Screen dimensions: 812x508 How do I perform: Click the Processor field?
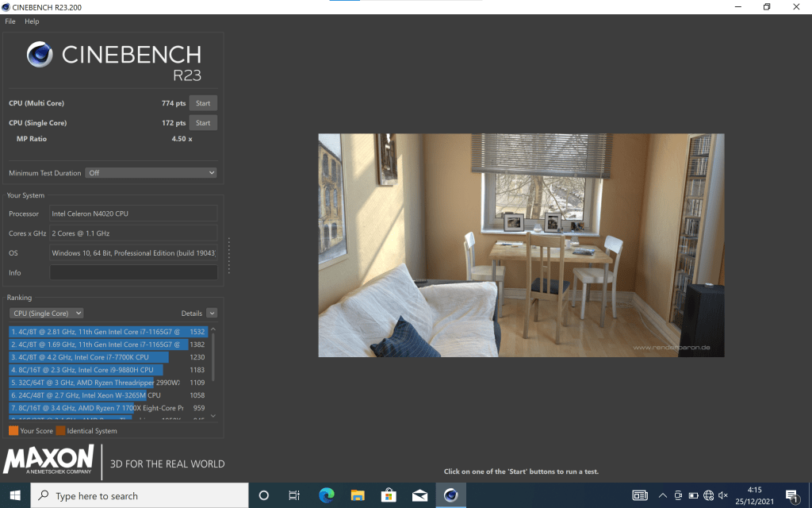133,214
